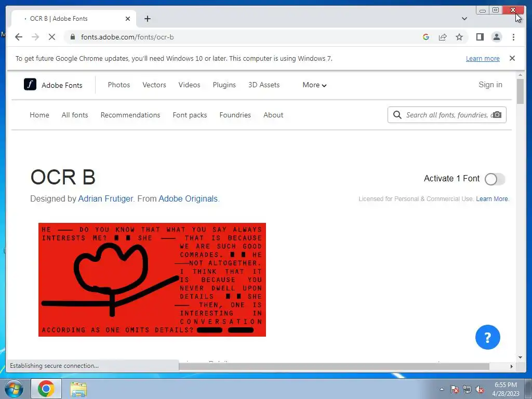Screen dimensions: 532x399
Task: Close the OCR B Adobe Fonts tab
Action: point(128,19)
